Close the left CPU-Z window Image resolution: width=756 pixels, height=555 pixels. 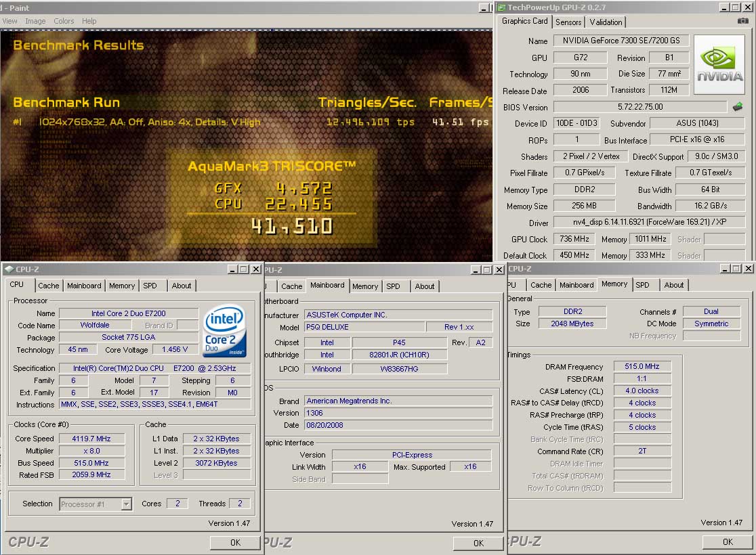[256, 269]
